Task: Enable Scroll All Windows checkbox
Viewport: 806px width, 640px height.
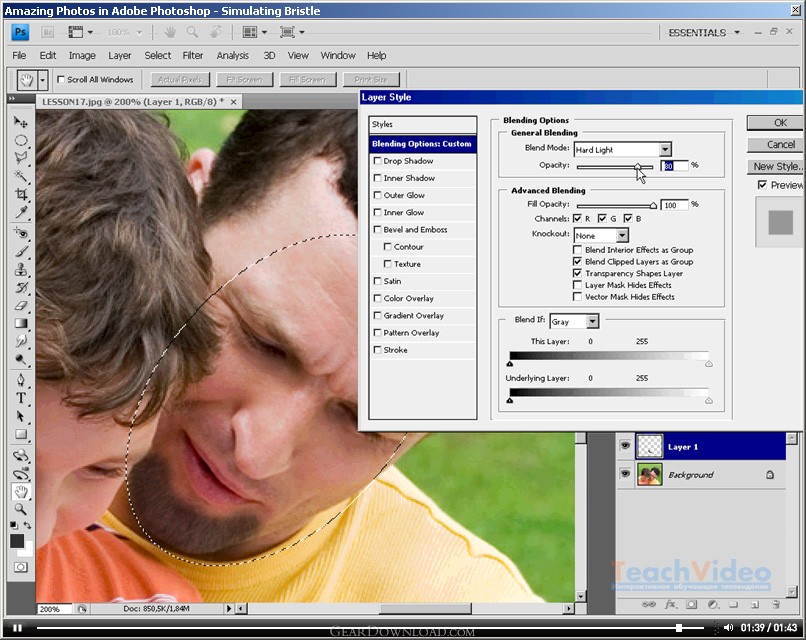Action: (x=61, y=80)
